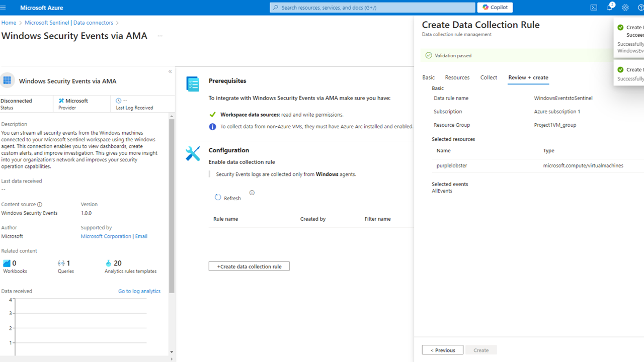
Task: Click the Rule name column header
Action: click(x=226, y=219)
